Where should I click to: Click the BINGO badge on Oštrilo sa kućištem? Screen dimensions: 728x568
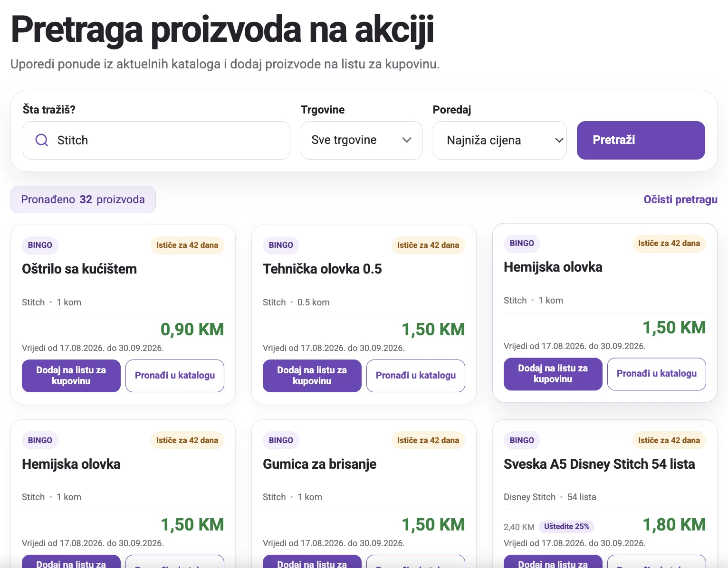[40, 245]
